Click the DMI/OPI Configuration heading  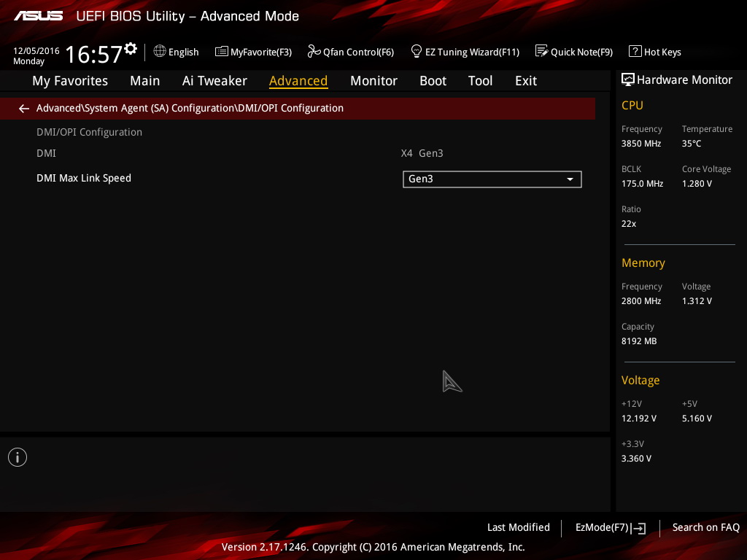pyautogui.click(x=89, y=132)
